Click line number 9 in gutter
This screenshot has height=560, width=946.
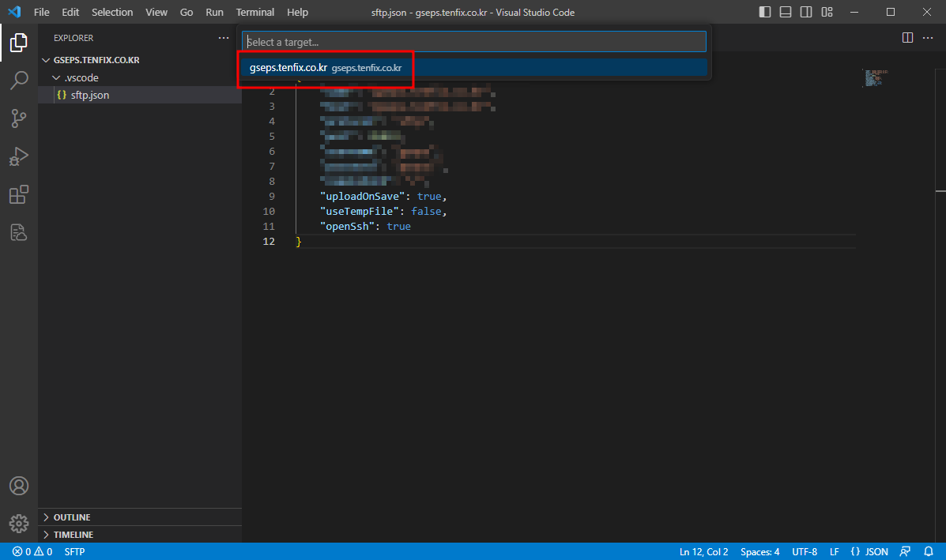click(x=272, y=197)
